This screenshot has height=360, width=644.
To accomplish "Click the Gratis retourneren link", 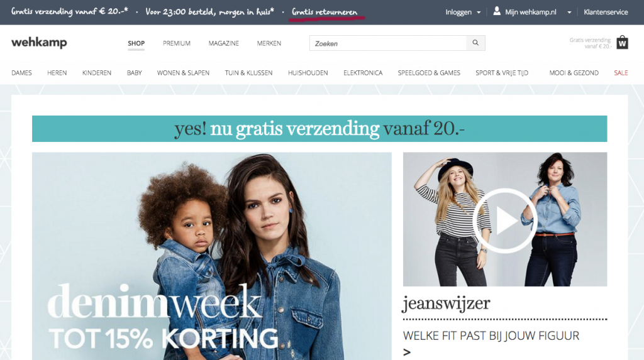I will pyautogui.click(x=325, y=12).
